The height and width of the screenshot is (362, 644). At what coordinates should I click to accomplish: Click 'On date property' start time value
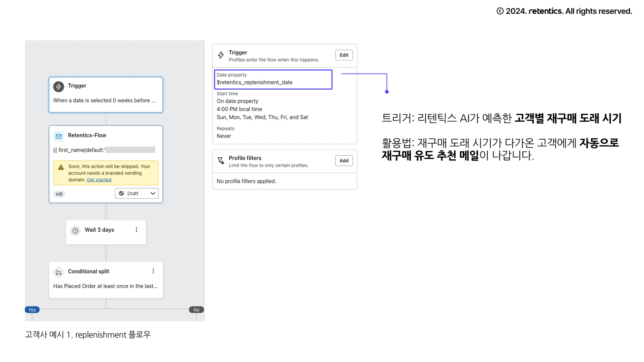[x=237, y=101]
